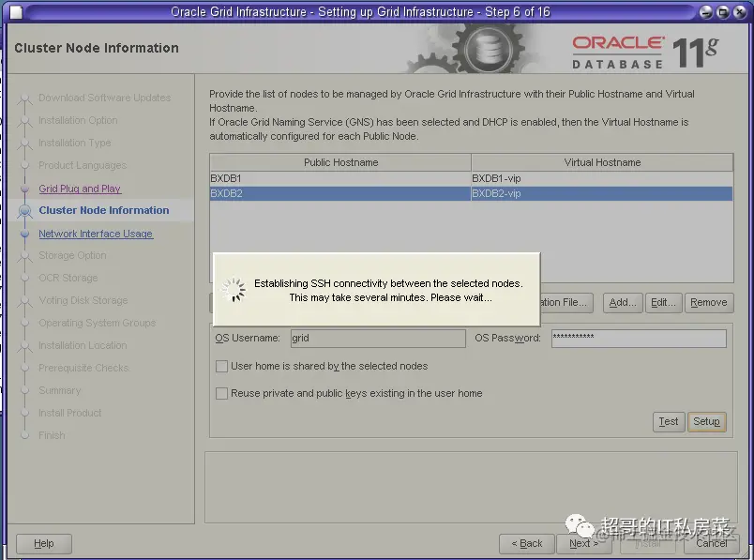Click the Cancel button
754x560 pixels.
pyautogui.click(x=712, y=544)
